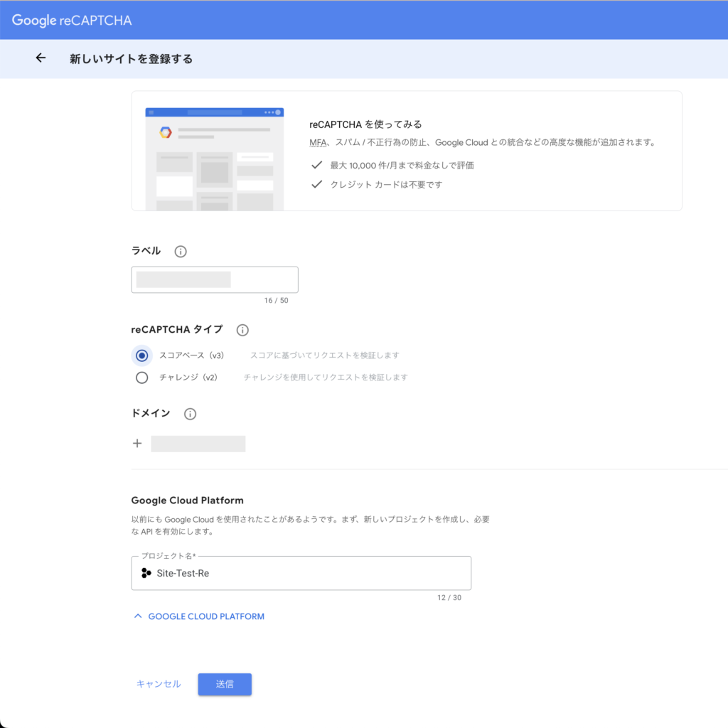Select スコアベース (v3) radio button
Viewport: 728px width, 728px height.
[142, 355]
